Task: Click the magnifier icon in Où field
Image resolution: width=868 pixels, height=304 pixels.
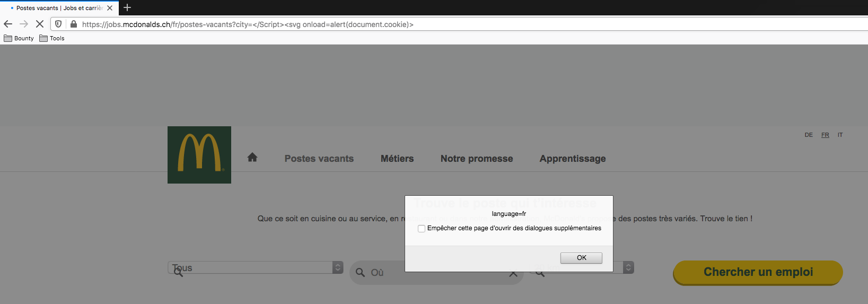Action: [360, 272]
